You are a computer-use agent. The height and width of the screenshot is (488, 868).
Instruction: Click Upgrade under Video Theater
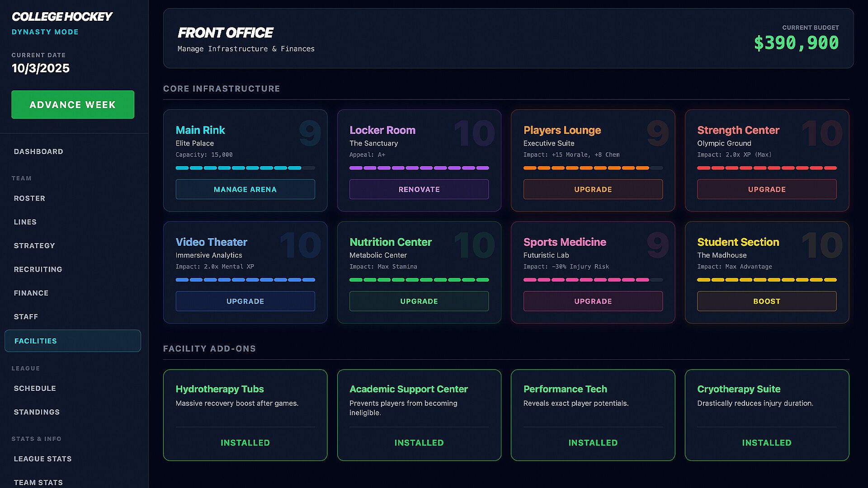(x=245, y=301)
